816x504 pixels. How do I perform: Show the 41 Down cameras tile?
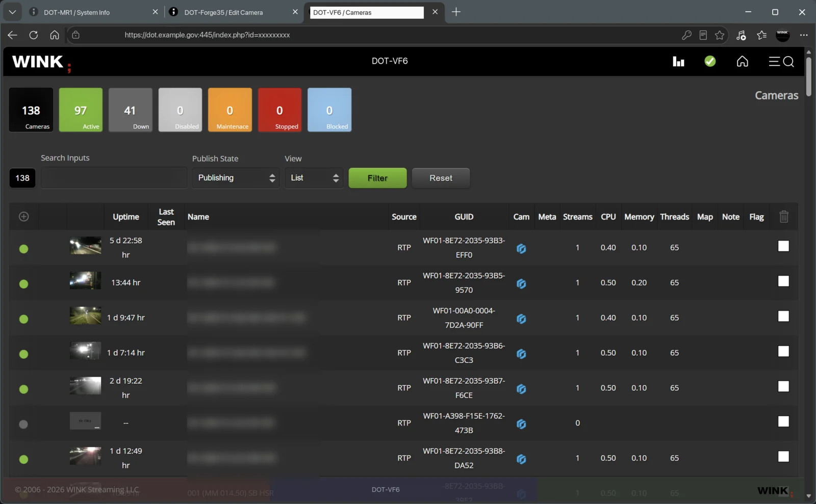click(131, 110)
